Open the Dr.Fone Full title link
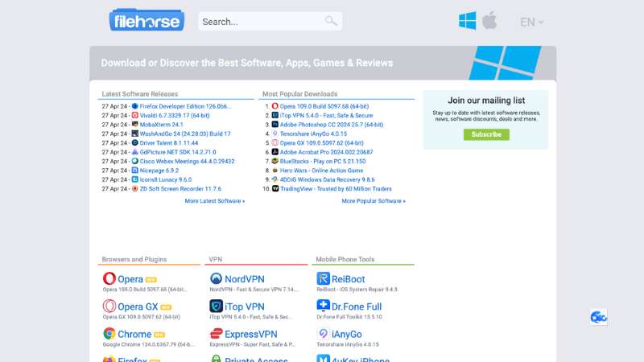The height and width of the screenshot is (362, 644). click(x=357, y=306)
